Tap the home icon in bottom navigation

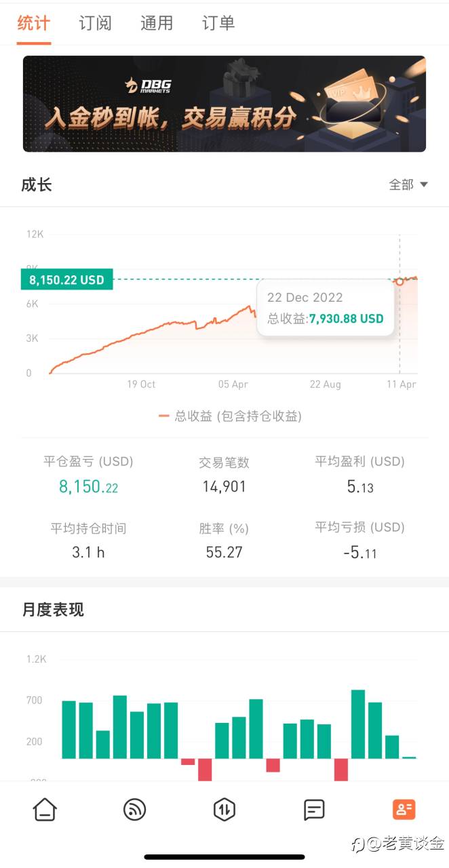click(x=45, y=809)
